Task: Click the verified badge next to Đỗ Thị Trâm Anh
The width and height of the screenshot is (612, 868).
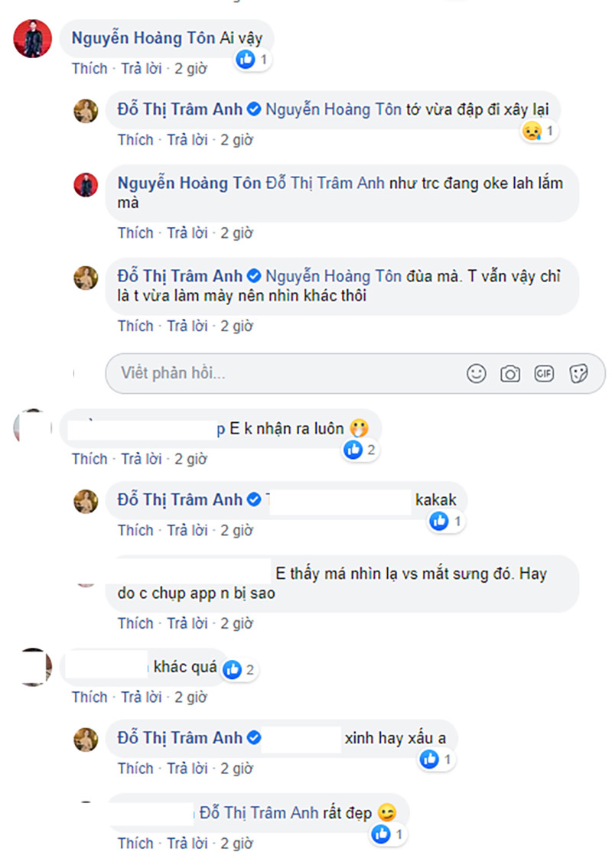Action: (255, 109)
